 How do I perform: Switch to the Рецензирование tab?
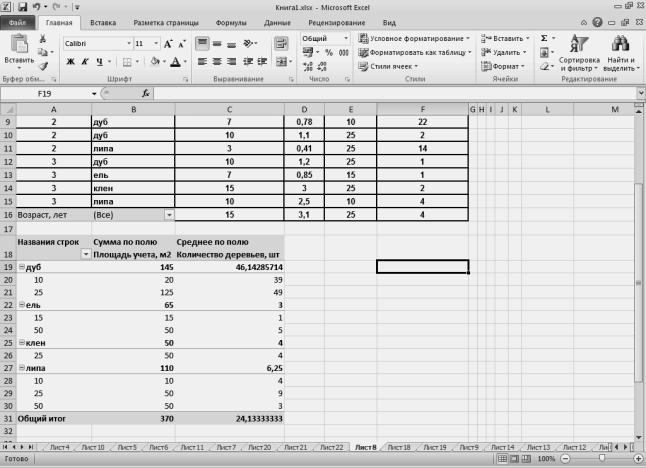tap(337, 23)
